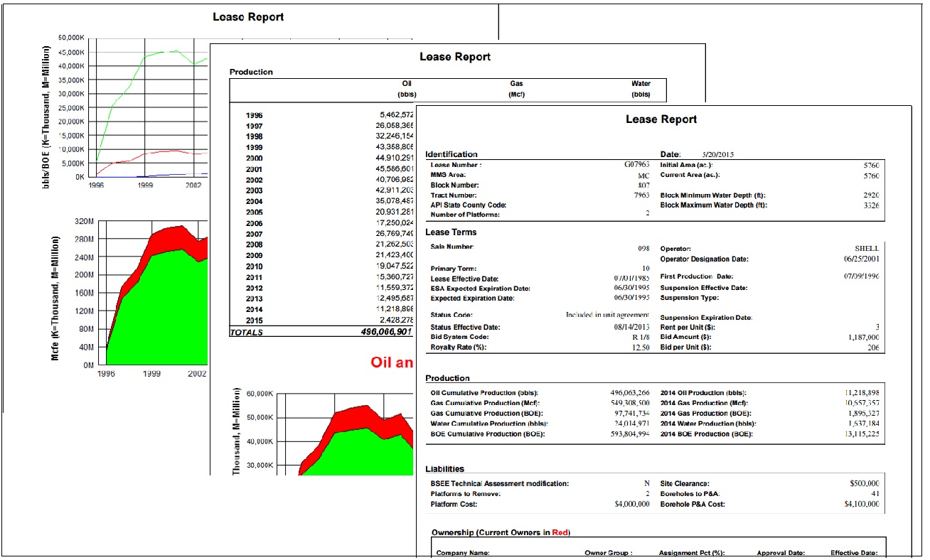Click the "Effective Date:" column header
This screenshot has width=930, height=560.
(x=854, y=553)
